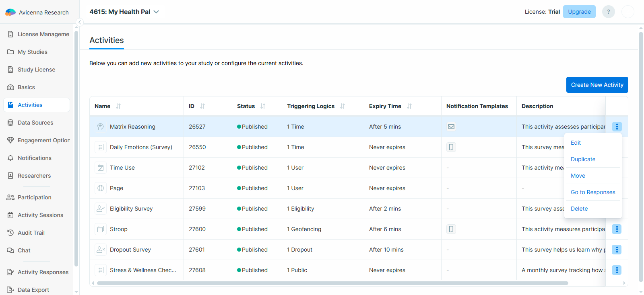Open the three-dot actions menu for Stroop

click(617, 229)
